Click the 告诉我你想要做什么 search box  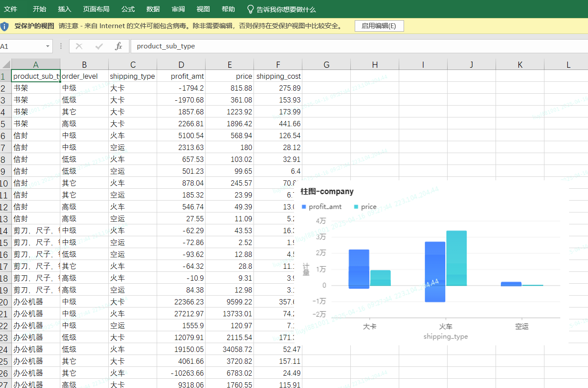click(286, 9)
